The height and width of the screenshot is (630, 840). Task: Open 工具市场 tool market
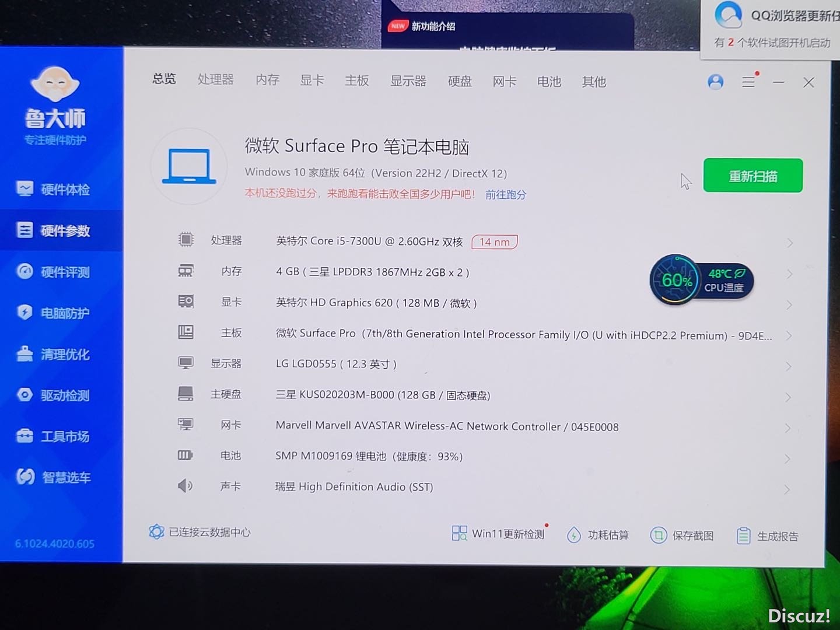click(54, 436)
